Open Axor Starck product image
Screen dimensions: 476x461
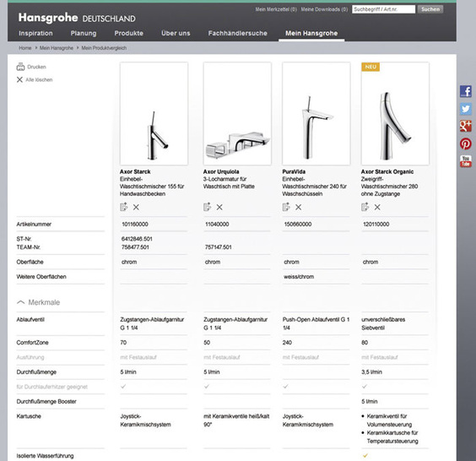[x=154, y=114]
